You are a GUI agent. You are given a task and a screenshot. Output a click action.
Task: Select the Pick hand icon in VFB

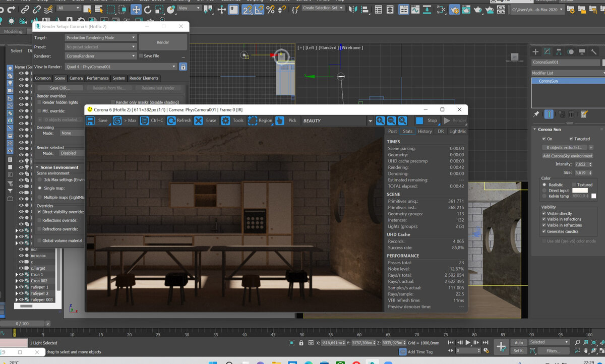coord(279,121)
